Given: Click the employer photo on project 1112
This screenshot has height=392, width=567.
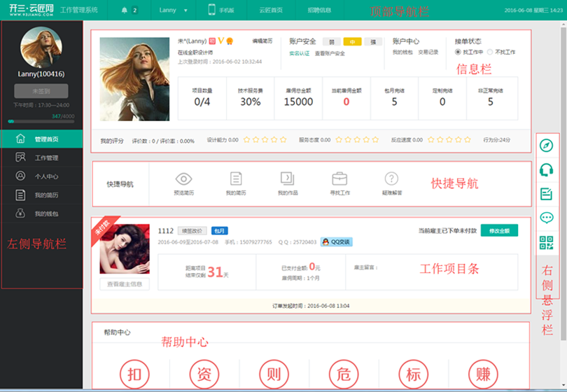Looking at the screenshot, I should click(x=125, y=248).
